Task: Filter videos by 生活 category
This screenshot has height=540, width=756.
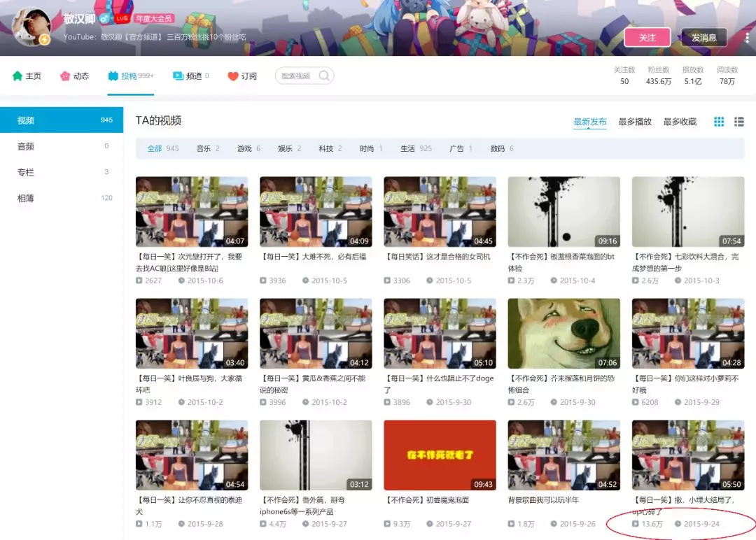Action: [x=407, y=148]
